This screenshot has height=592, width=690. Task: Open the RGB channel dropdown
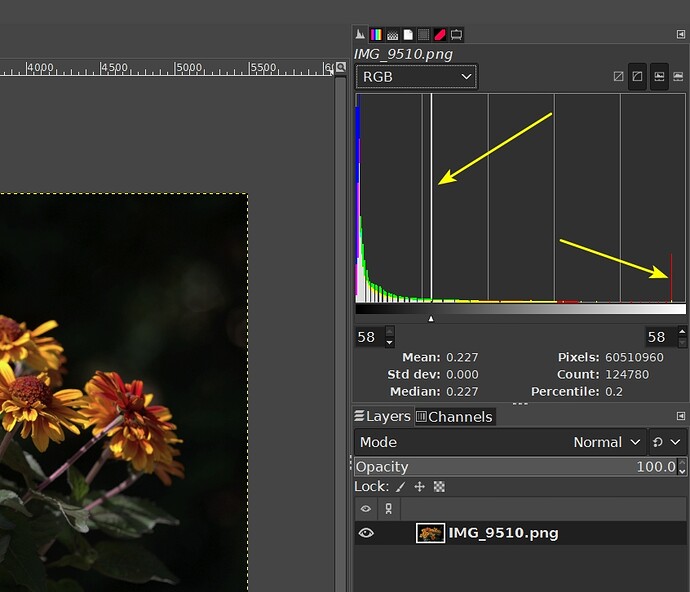(416, 77)
